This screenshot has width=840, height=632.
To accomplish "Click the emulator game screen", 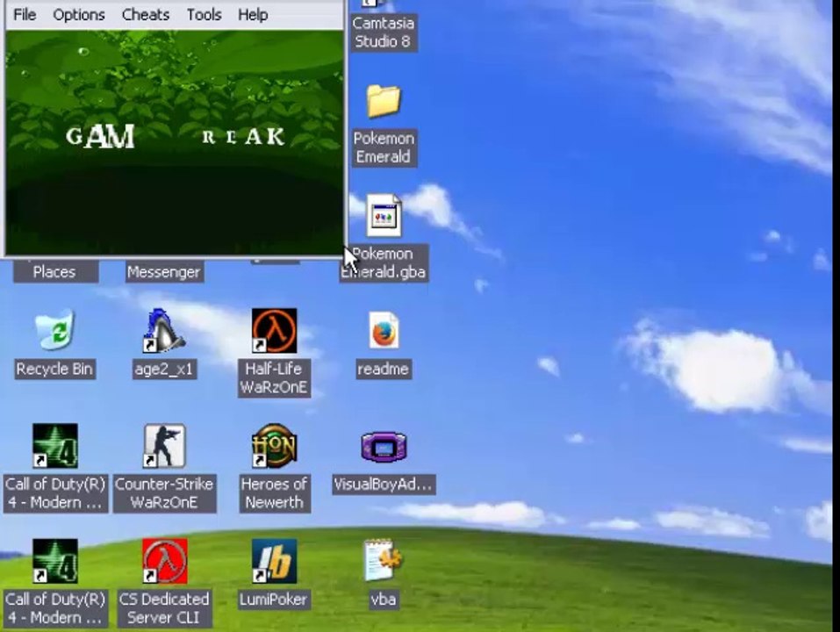I will pos(174,142).
